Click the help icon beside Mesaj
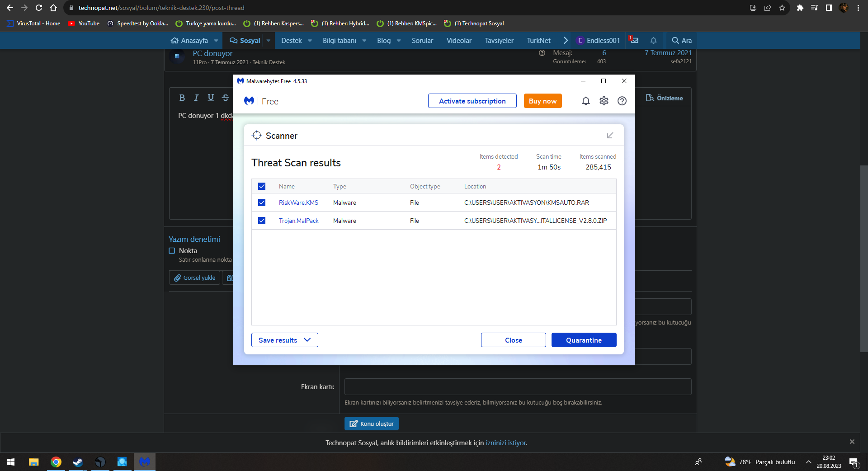 [x=542, y=53]
